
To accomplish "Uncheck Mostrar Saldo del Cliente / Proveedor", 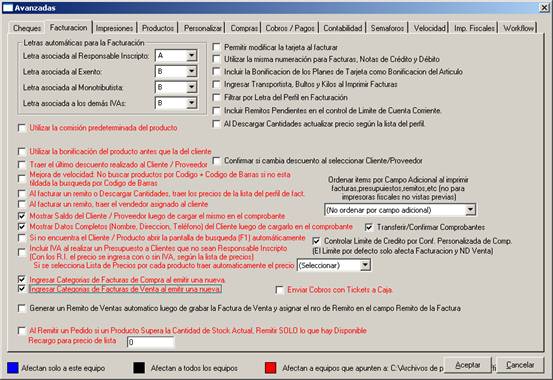I will [22, 216].
